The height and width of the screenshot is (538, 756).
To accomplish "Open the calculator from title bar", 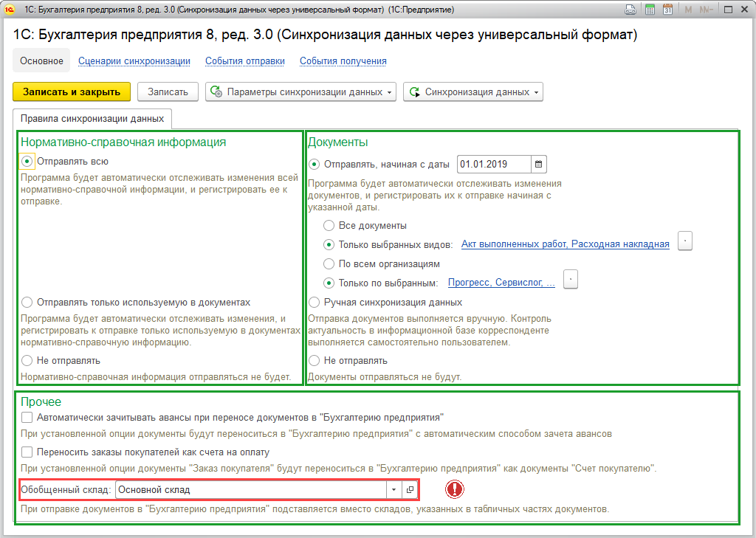I will [x=650, y=10].
